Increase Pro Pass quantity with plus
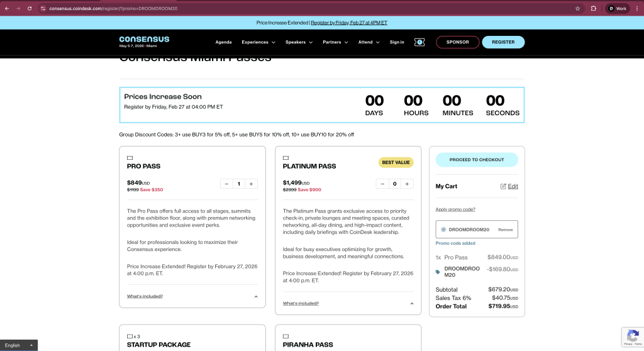The height and width of the screenshot is (351, 644). point(251,184)
